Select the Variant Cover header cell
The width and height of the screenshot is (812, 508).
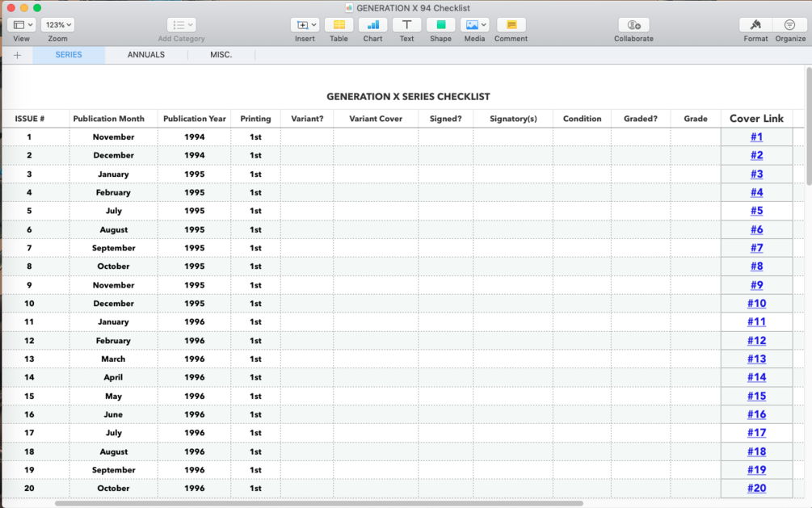click(376, 119)
